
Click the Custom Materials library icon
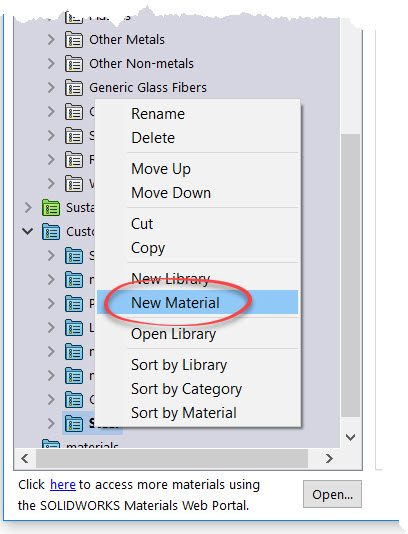coord(51,232)
